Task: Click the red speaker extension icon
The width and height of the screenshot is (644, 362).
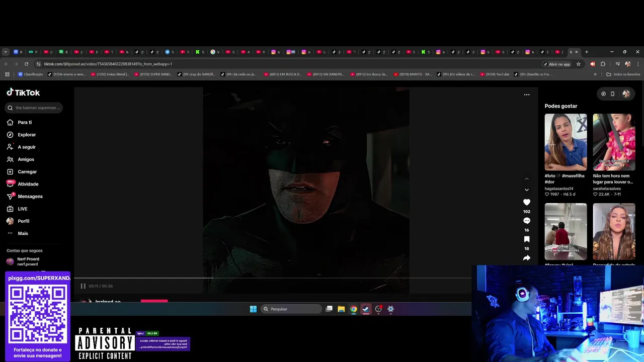Action: (x=592, y=64)
